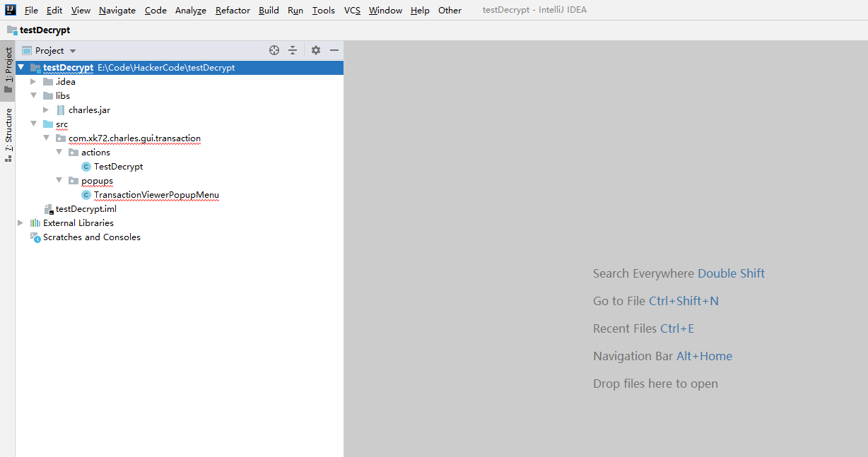Viewport: 868px width, 457px height.
Task: Open the Refactor menu
Action: click(233, 10)
